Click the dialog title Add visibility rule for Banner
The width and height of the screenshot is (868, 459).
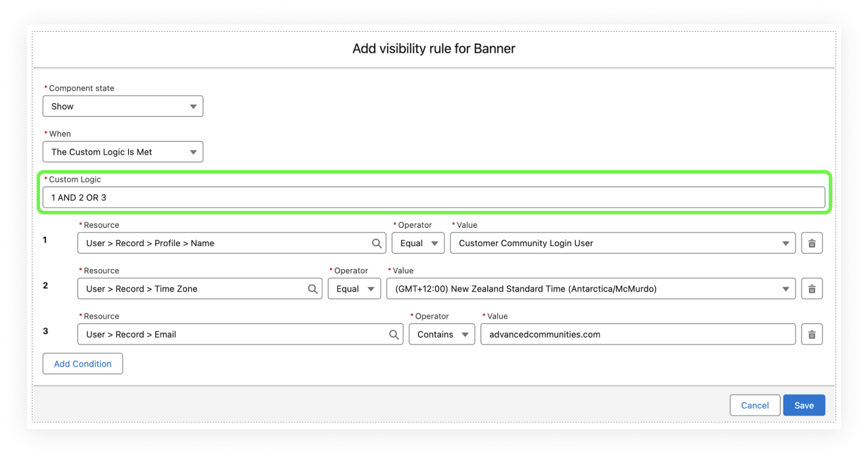(434, 49)
